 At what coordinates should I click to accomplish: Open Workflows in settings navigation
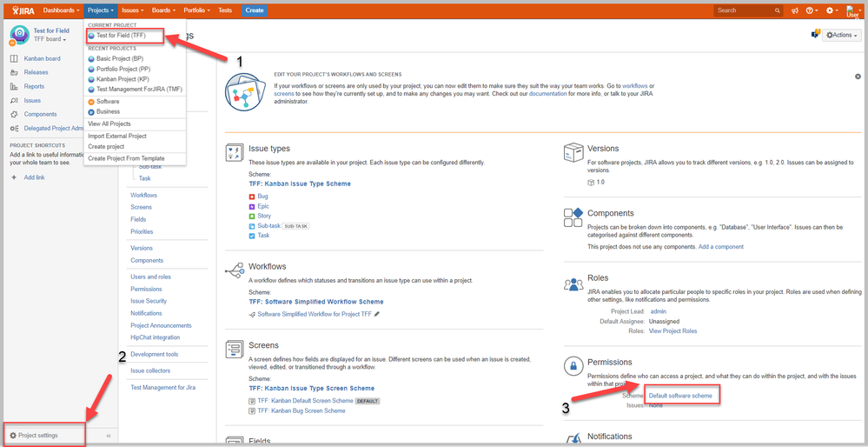point(144,195)
